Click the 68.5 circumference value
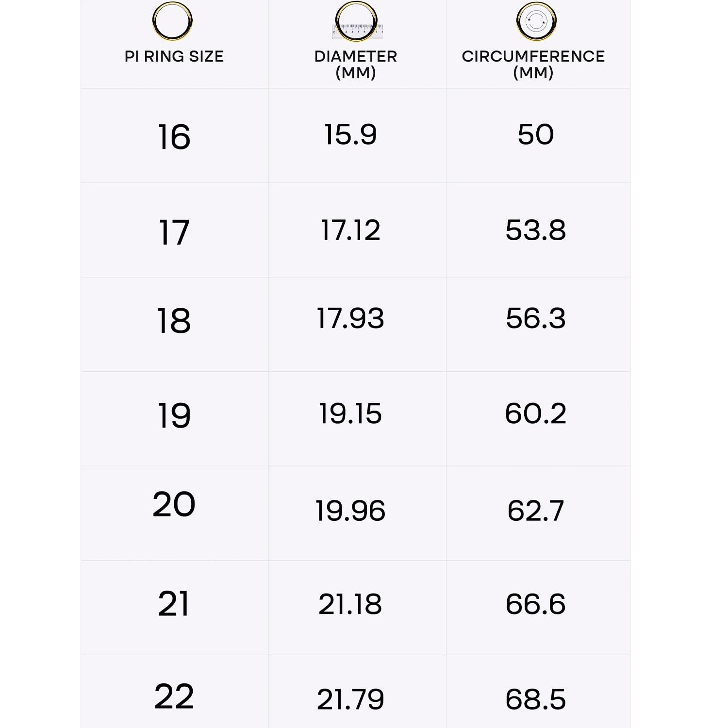This screenshot has height=728, width=728. coord(535,699)
